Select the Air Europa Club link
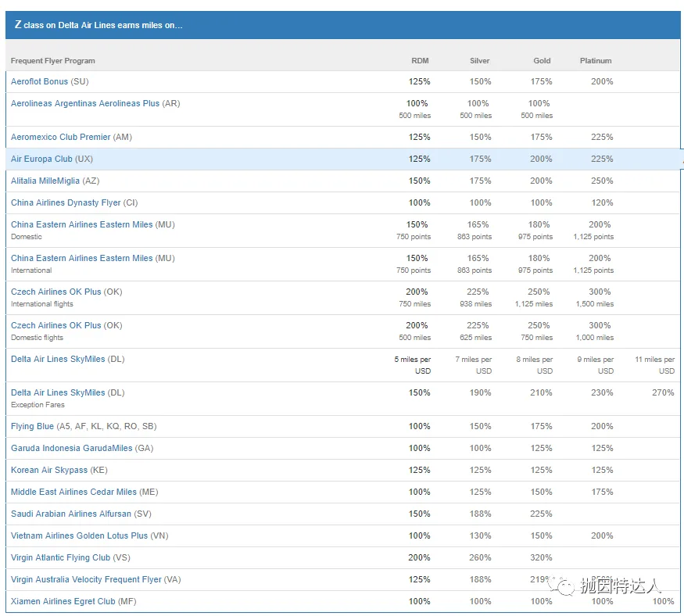684x616 pixels. [x=41, y=159]
